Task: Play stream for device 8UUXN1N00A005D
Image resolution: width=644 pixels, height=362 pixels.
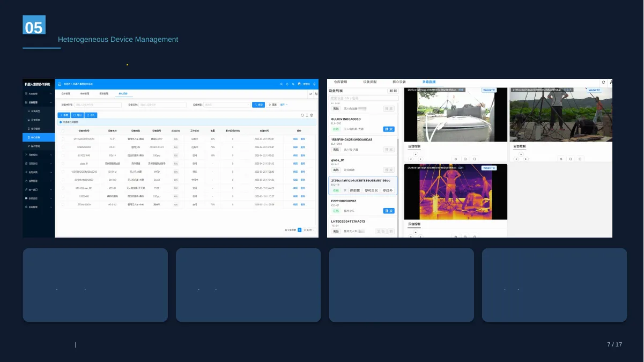Action: [389, 129]
